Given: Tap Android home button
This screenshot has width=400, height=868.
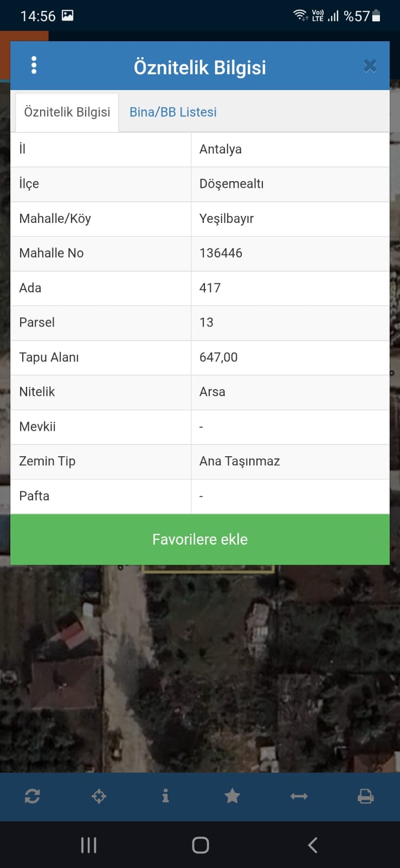Looking at the screenshot, I should pos(201,845).
